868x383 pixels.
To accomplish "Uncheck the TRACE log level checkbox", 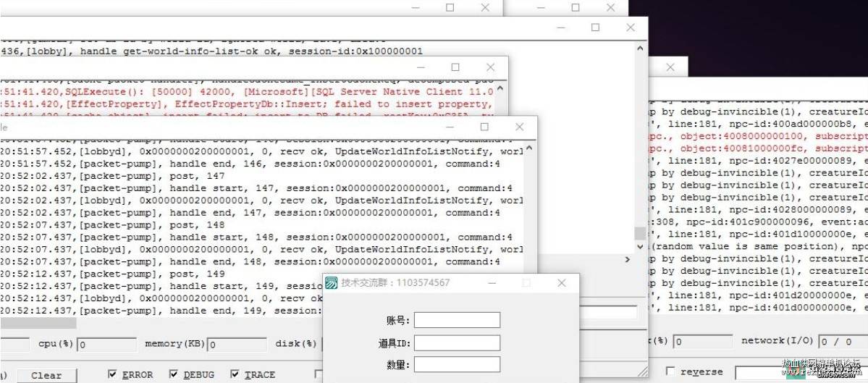I will pyautogui.click(x=235, y=375).
